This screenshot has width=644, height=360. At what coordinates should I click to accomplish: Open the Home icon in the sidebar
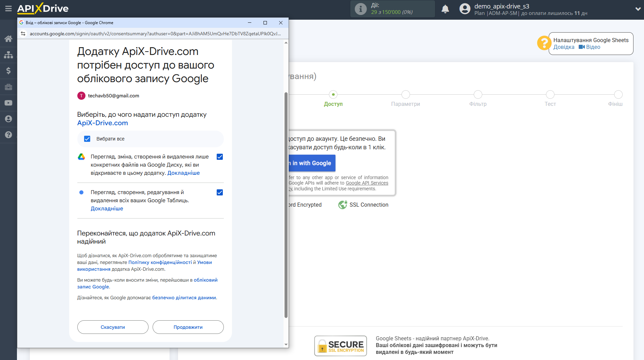click(x=8, y=39)
